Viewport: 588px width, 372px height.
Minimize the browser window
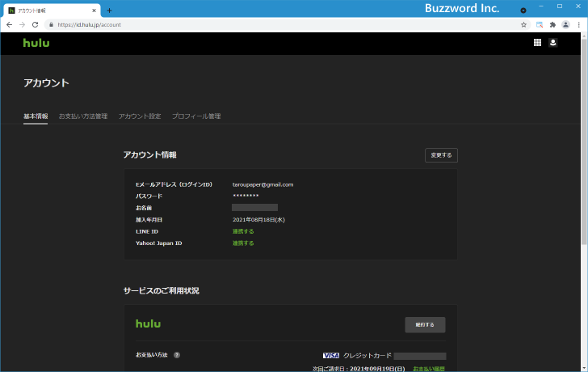pyautogui.click(x=541, y=6)
